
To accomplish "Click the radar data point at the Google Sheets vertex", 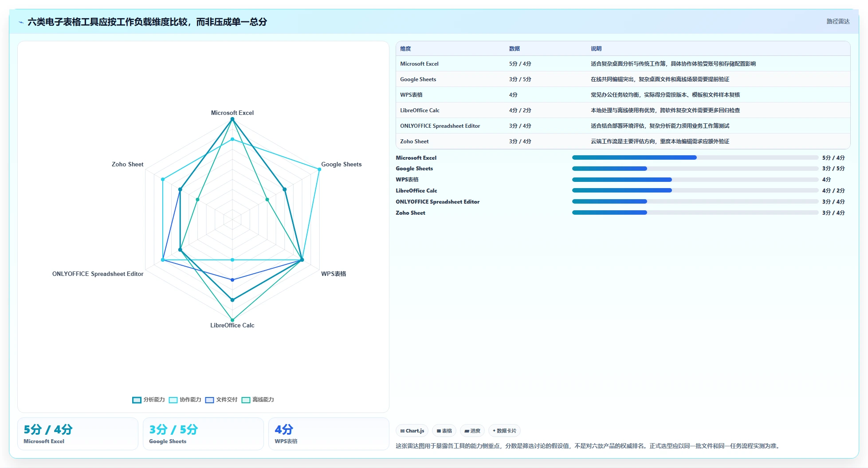I will point(319,169).
